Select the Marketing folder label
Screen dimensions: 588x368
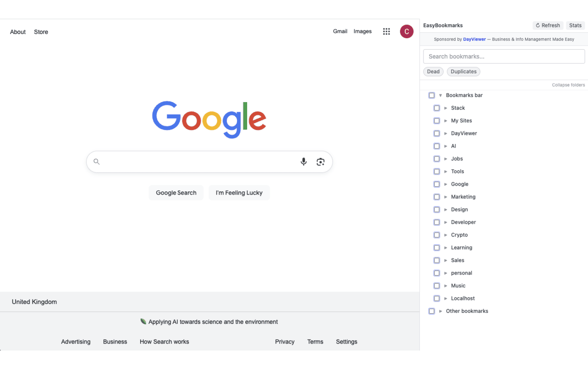(x=463, y=197)
